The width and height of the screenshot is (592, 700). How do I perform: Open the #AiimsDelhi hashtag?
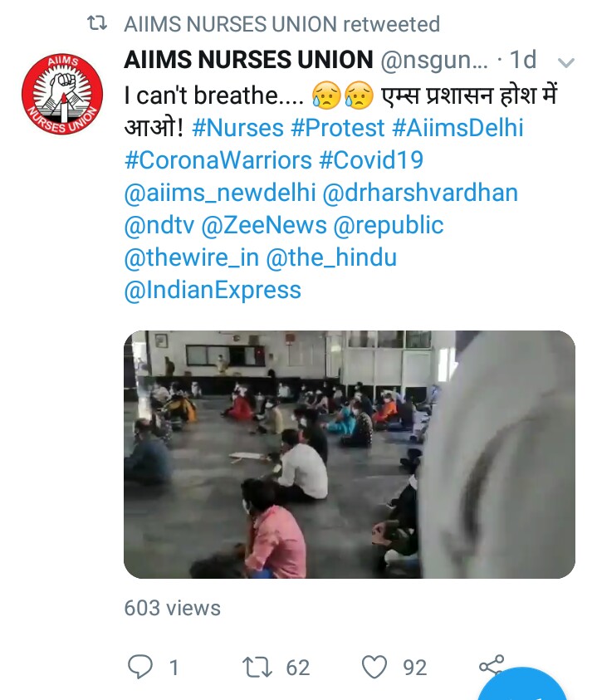coord(457,128)
